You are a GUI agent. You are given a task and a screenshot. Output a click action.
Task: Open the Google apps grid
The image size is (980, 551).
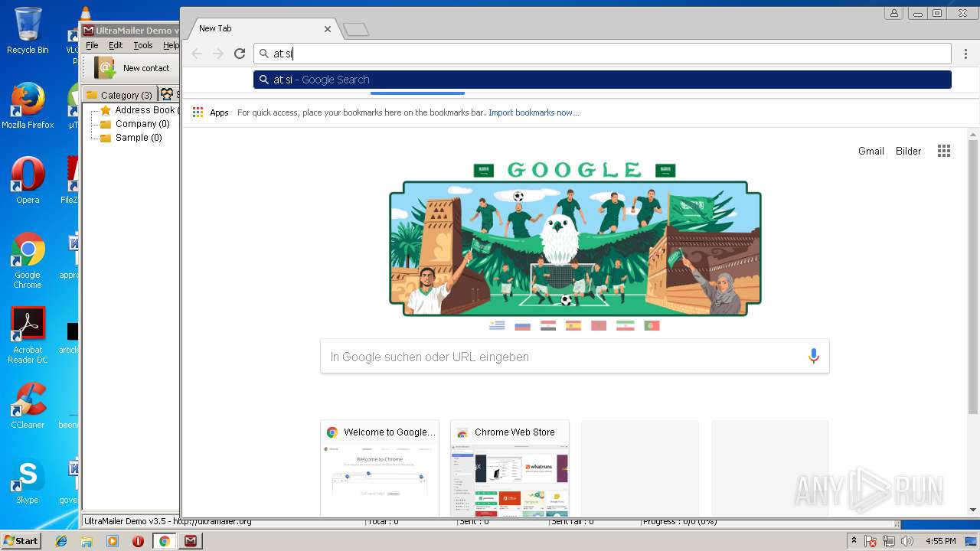click(x=944, y=151)
